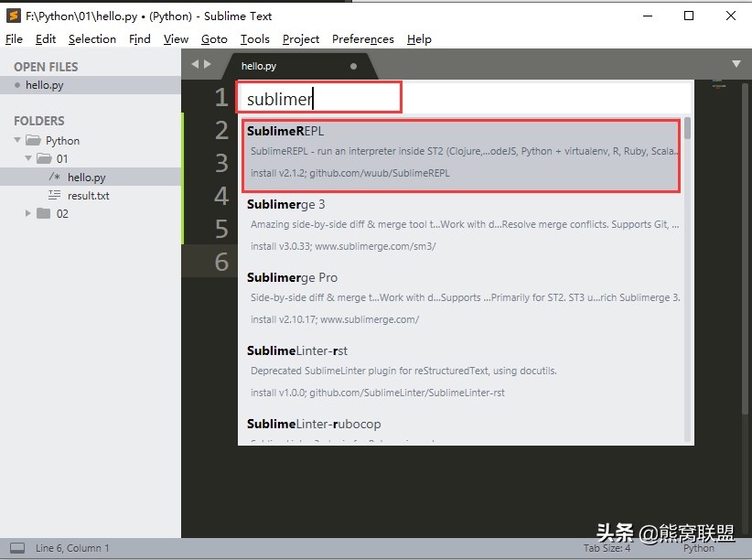Close hello.py in Open Files list
Image resolution: width=752 pixels, height=560 pixels.
coord(17,85)
